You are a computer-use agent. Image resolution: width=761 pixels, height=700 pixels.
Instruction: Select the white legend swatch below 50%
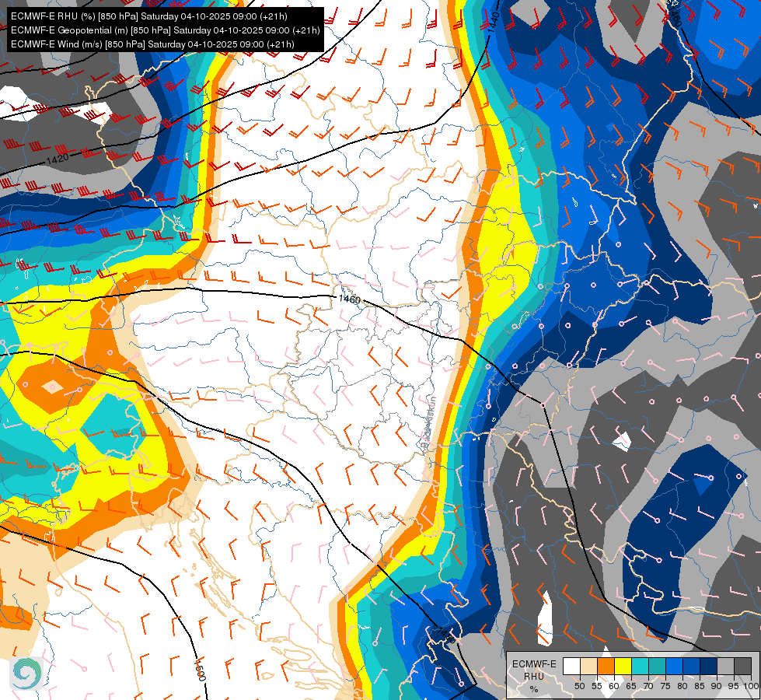[x=571, y=666]
